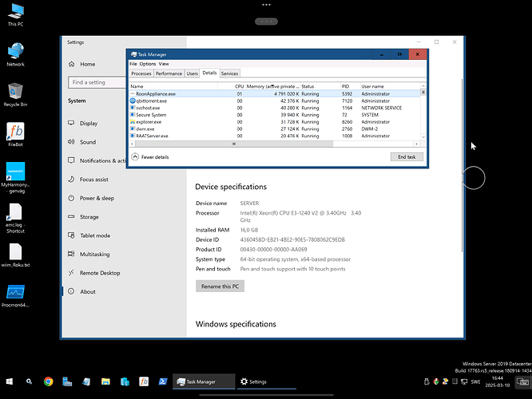
Task: Select RoonAppliance.exe process row
Action: [275, 94]
